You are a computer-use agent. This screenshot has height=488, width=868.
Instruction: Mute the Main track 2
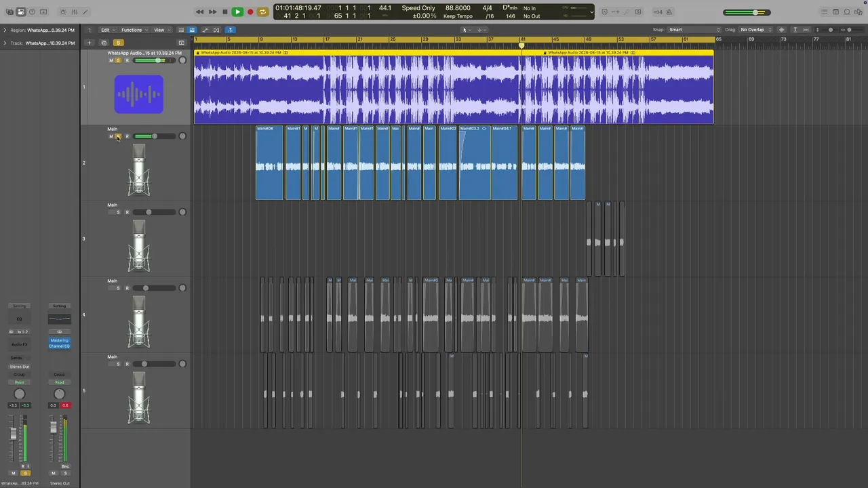[x=111, y=136]
